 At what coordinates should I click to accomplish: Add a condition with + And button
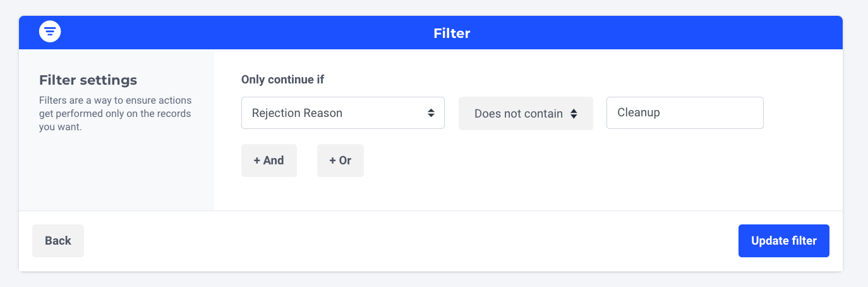coord(268,161)
